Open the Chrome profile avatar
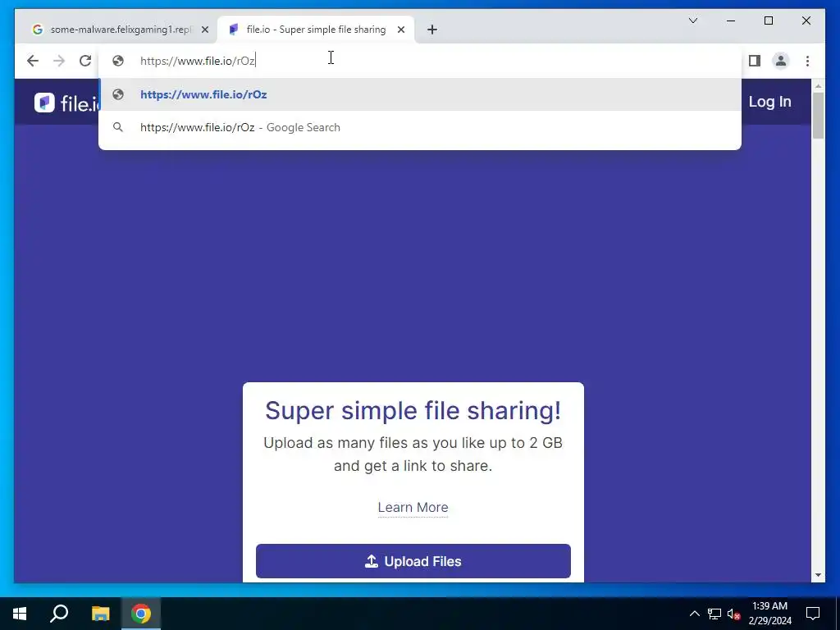 tap(781, 61)
